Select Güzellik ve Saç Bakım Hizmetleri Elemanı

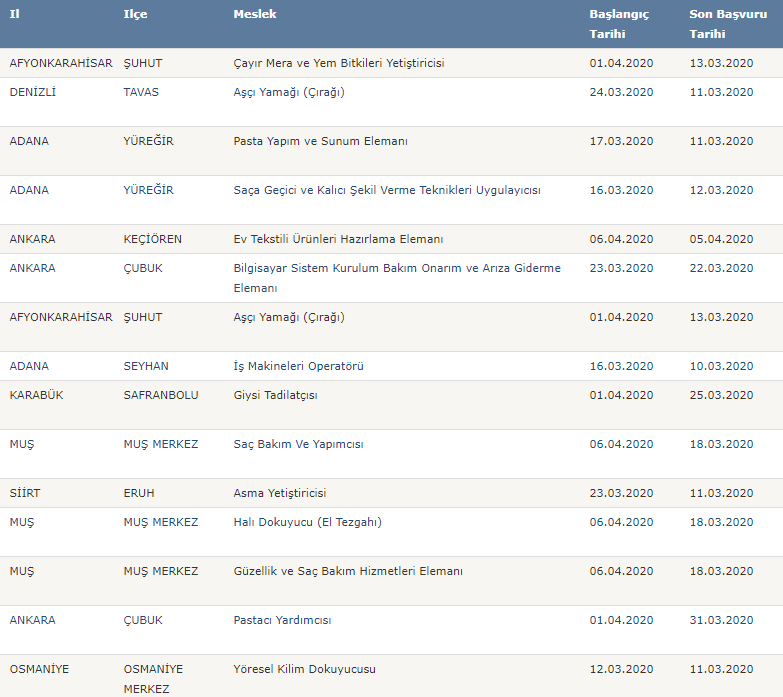point(348,571)
